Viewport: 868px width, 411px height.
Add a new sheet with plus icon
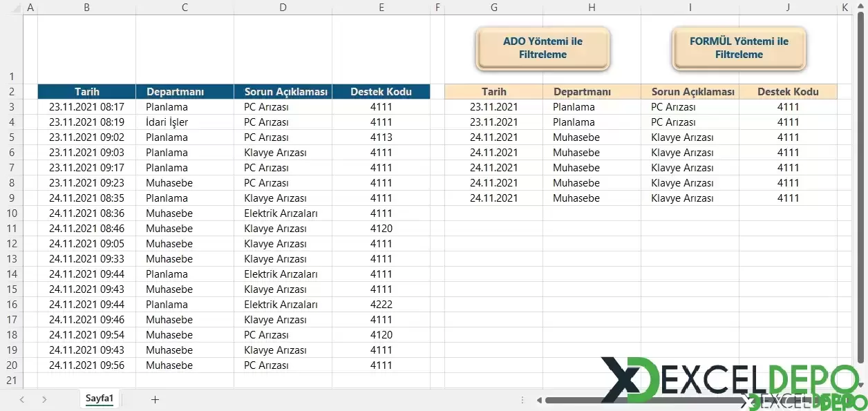click(x=155, y=399)
